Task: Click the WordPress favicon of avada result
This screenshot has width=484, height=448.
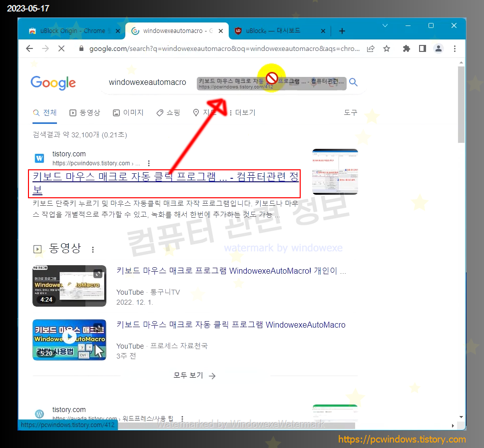Action: click(39, 414)
